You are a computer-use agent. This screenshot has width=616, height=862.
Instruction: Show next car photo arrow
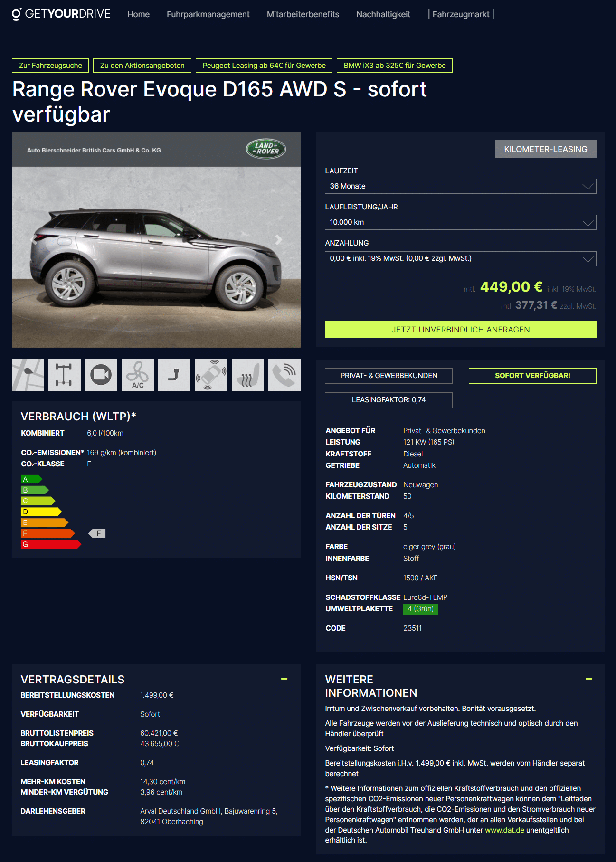[x=279, y=240]
